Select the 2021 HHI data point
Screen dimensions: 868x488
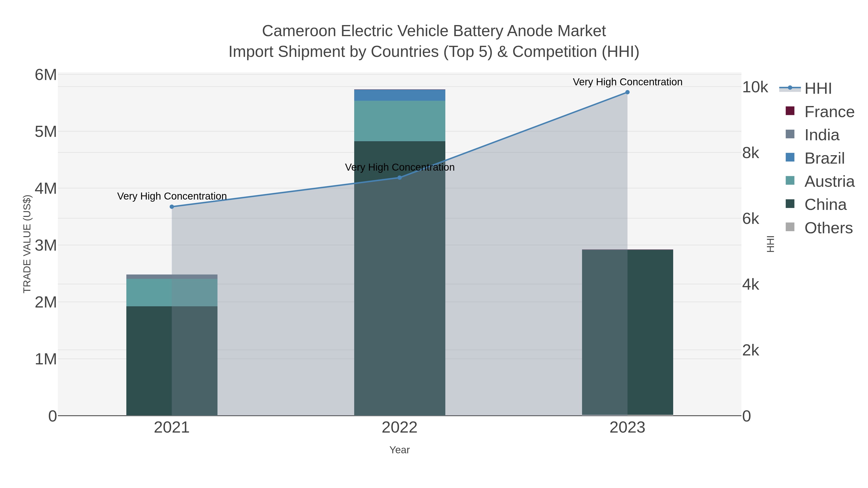coord(172,207)
